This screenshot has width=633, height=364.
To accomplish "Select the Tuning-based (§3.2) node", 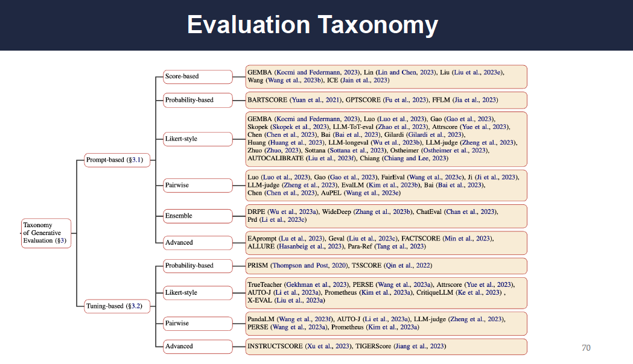I will (117, 306).
